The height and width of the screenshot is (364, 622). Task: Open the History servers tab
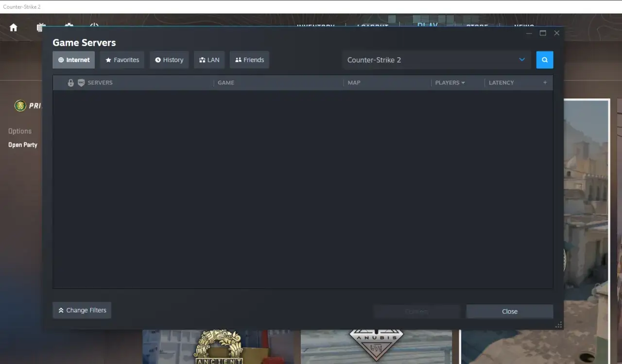point(169,60)
